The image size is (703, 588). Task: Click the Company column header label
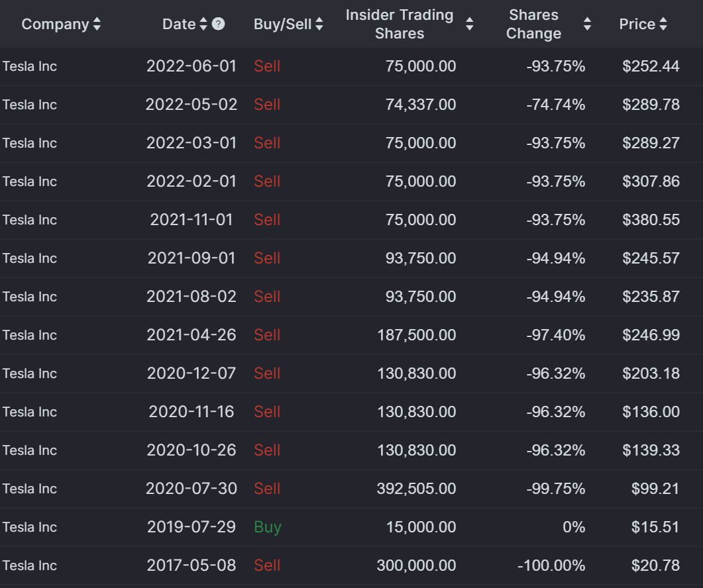(x=55, y=24)
